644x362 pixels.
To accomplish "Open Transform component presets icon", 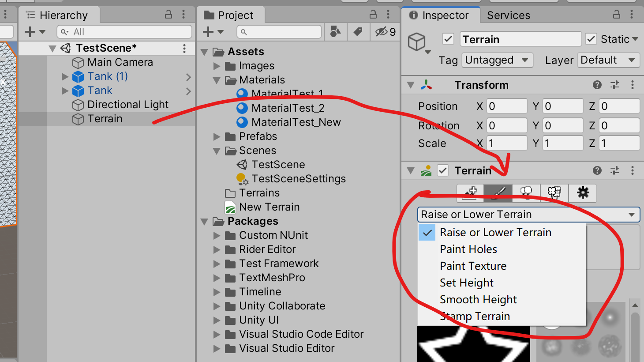I will click(615, 85).
